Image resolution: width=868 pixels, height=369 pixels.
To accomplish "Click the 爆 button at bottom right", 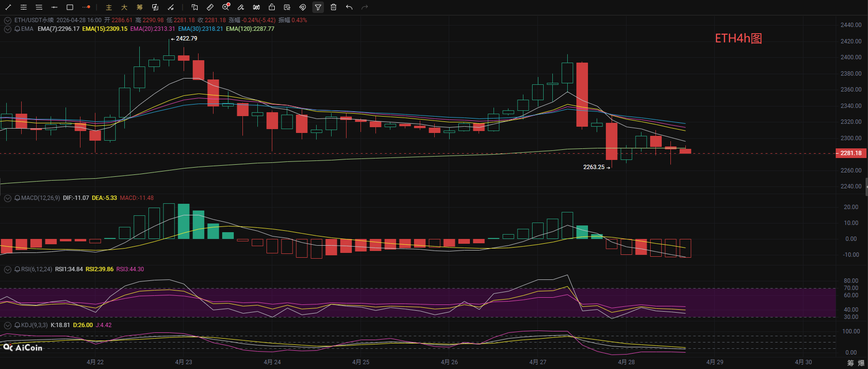I will coord(861,363).
